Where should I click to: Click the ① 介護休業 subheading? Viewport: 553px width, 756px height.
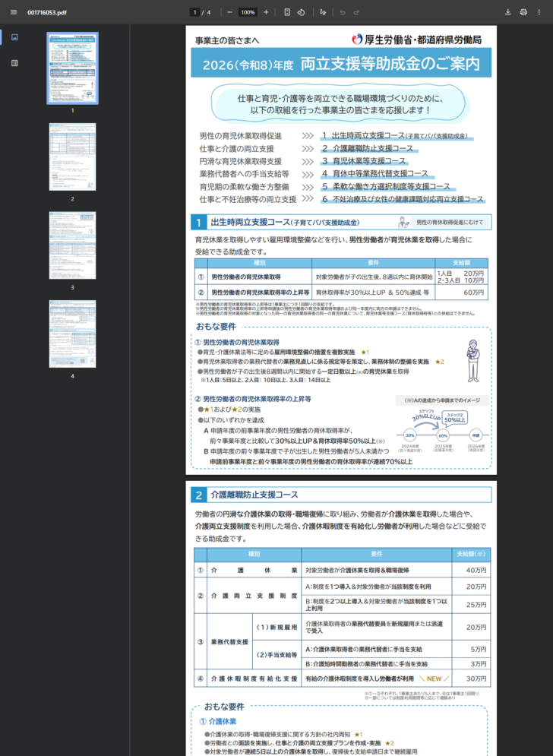[x=218, y=722]
